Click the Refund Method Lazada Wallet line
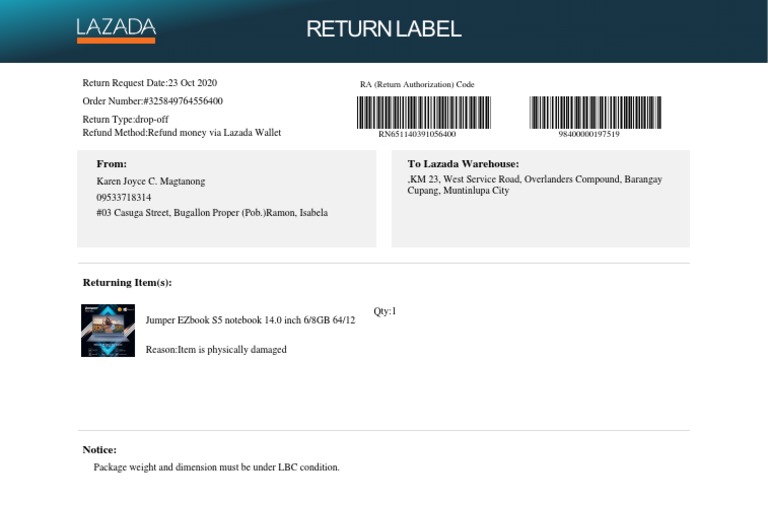This screenshot has height=505, width=768. point(181,132)
